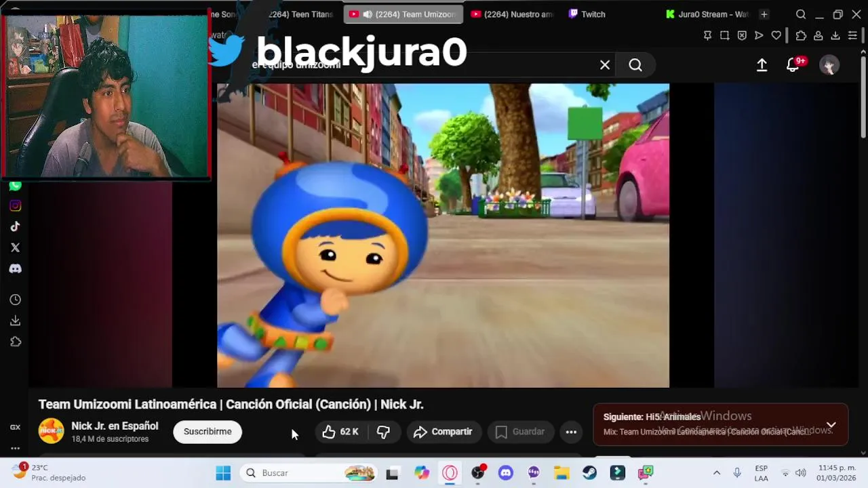Open sidebar downloads panel
Image resolution: width=868 pixels, height=488 pixels.
tap(15, 321)
